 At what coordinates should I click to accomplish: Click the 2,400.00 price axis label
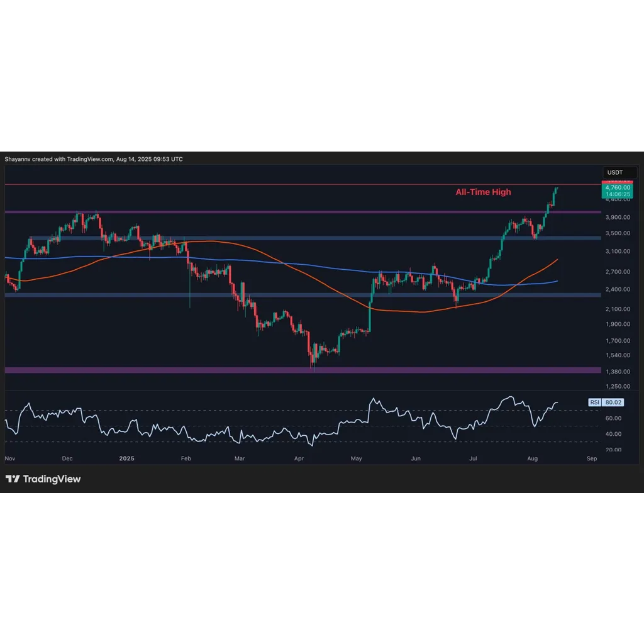618,289
